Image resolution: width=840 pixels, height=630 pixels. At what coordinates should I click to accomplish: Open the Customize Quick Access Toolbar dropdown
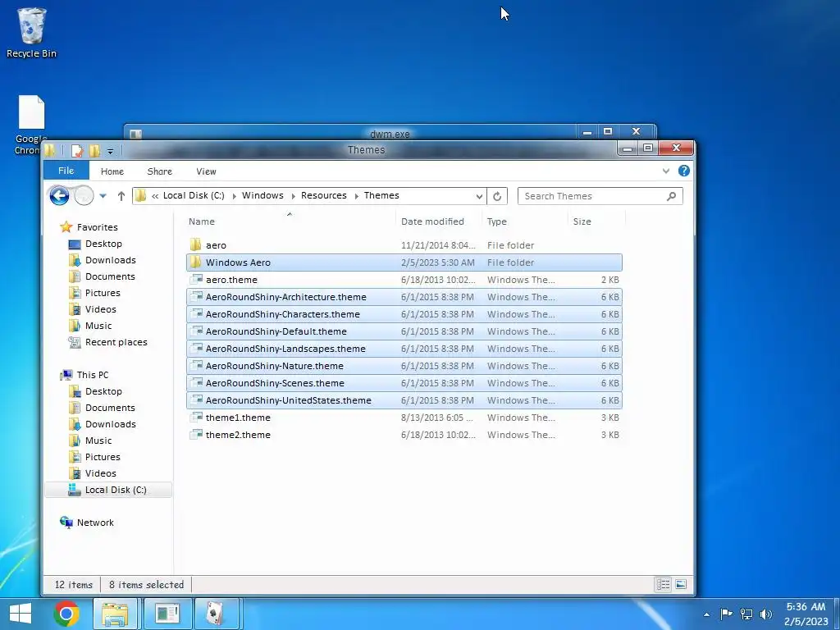click(x=111, y=152)
